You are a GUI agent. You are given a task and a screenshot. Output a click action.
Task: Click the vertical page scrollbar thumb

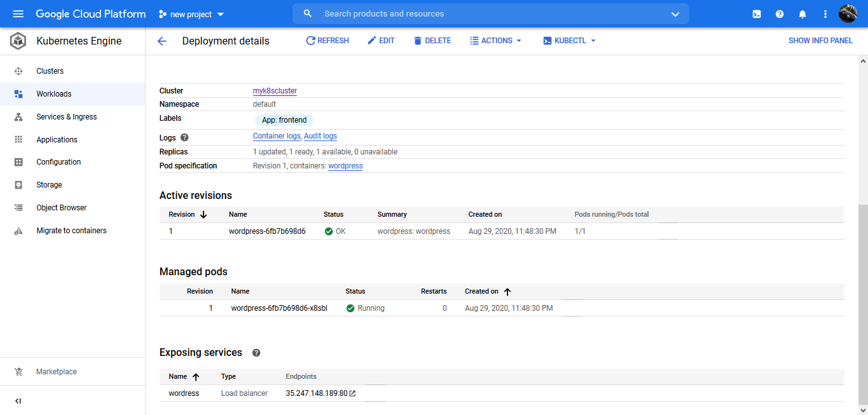point(863,304)
